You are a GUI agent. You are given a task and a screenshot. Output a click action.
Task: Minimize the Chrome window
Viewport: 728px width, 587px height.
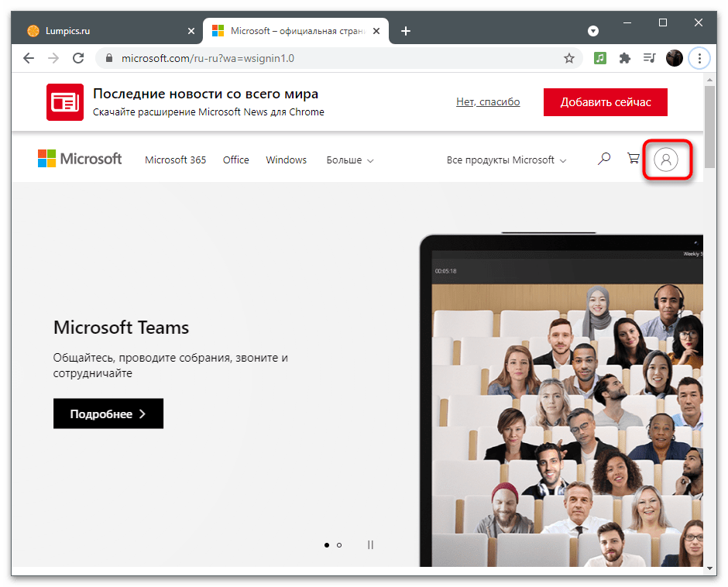point(627,22)
